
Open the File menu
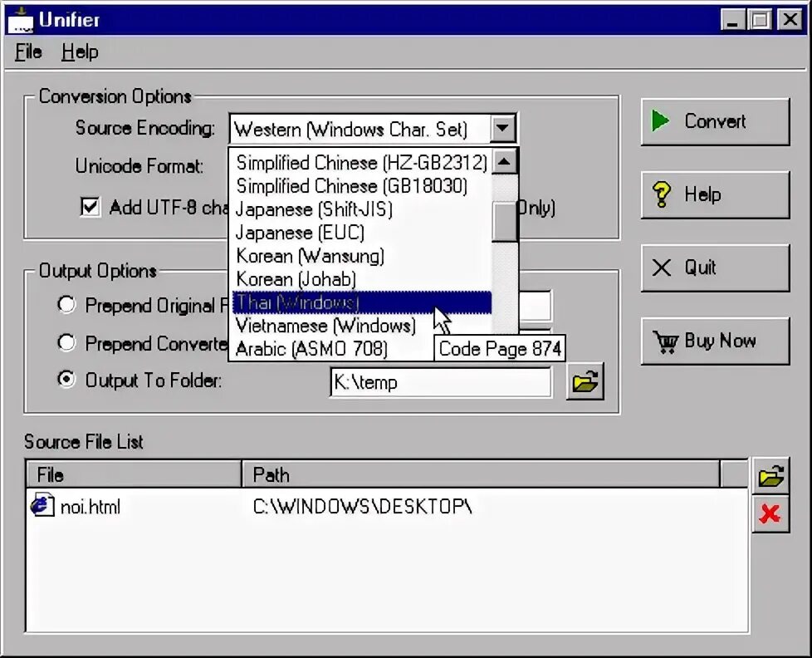point(28,52)
